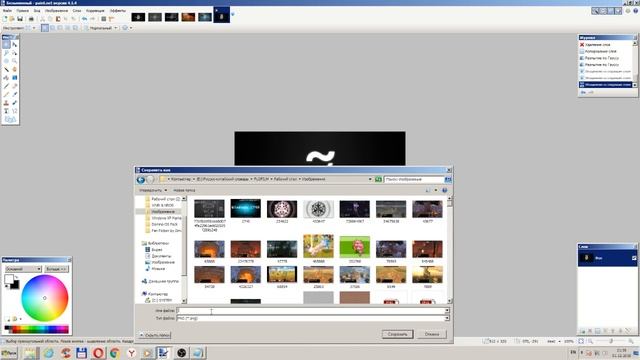This screenshot has width=640, height=360.
Task: Toggle the History window button at top right
Action: [x=603, y=11]
